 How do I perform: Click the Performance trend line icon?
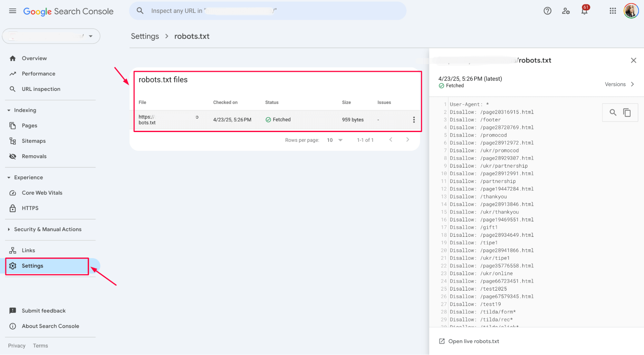point(13,74)
